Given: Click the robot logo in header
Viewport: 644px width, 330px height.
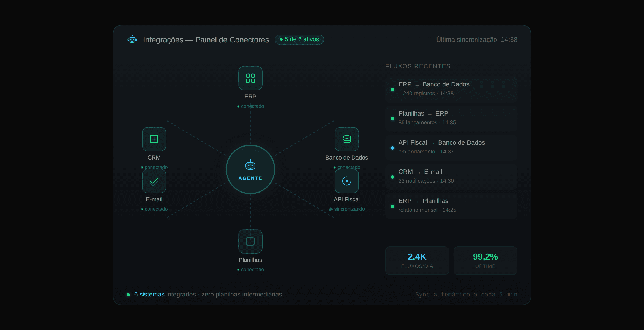Looking at the screenshot, I should [x=132, y=40].
